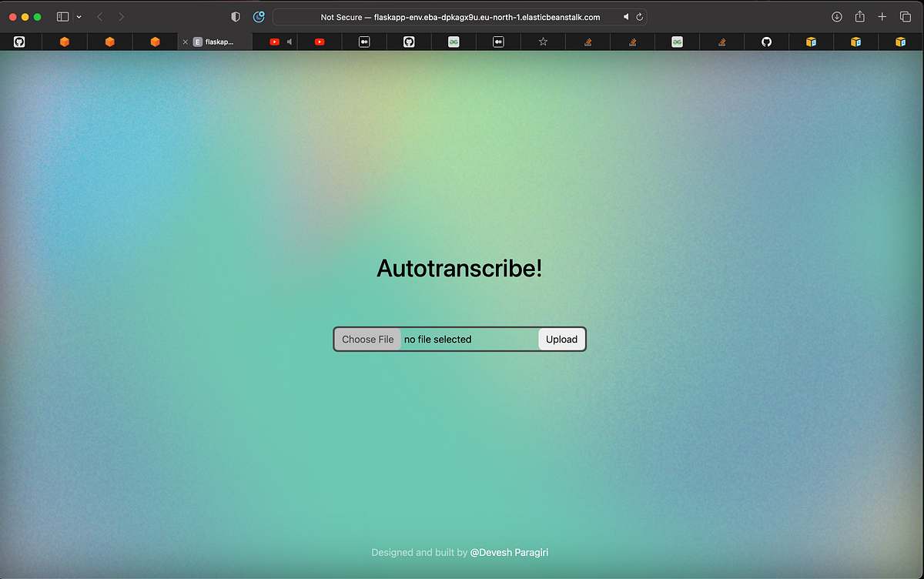924x579 pixels.
Task: Close the flaskapp tab with X
Action: click(x=185, y=42)
